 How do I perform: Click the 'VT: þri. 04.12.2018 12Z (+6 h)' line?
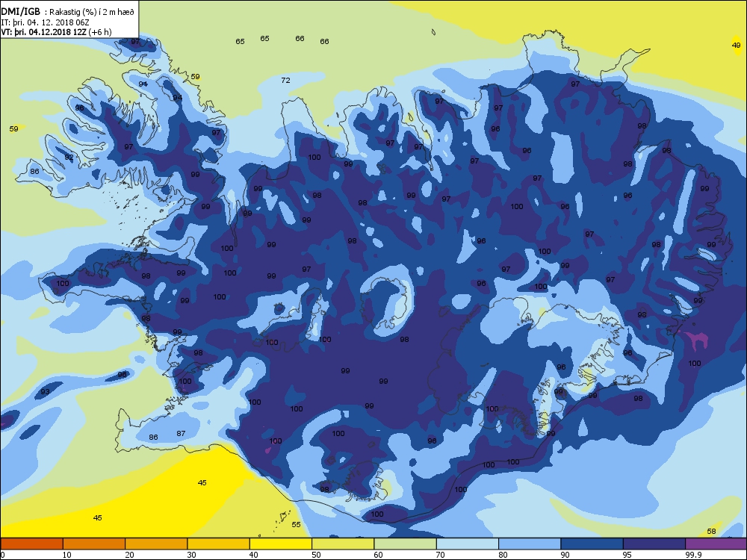(56, 32)
